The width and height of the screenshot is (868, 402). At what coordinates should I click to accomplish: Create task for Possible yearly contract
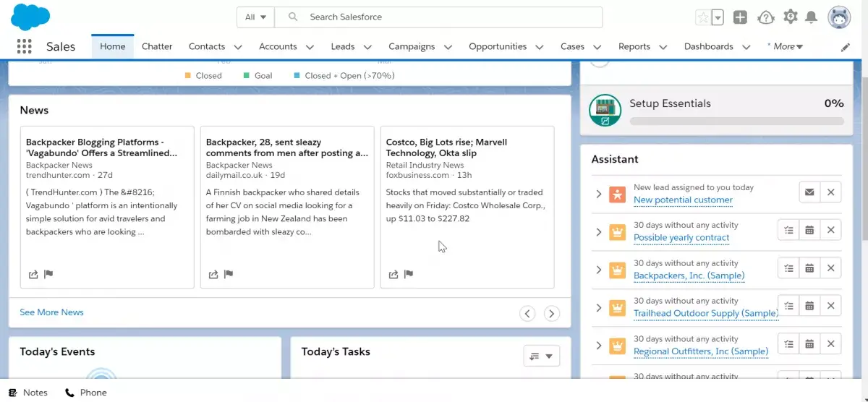point(789,230)
